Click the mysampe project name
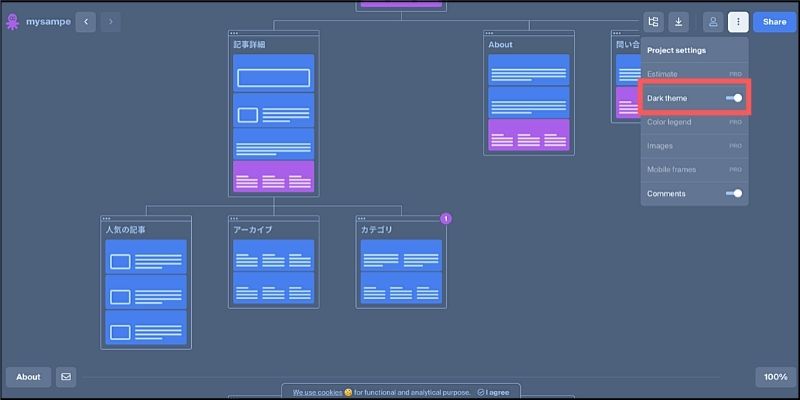This screenshot has width=800, height=400. coord(48,22)
